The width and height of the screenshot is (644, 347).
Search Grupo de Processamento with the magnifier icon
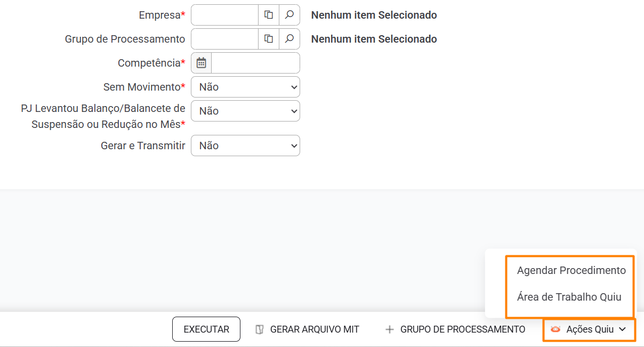tap(289, 39)
